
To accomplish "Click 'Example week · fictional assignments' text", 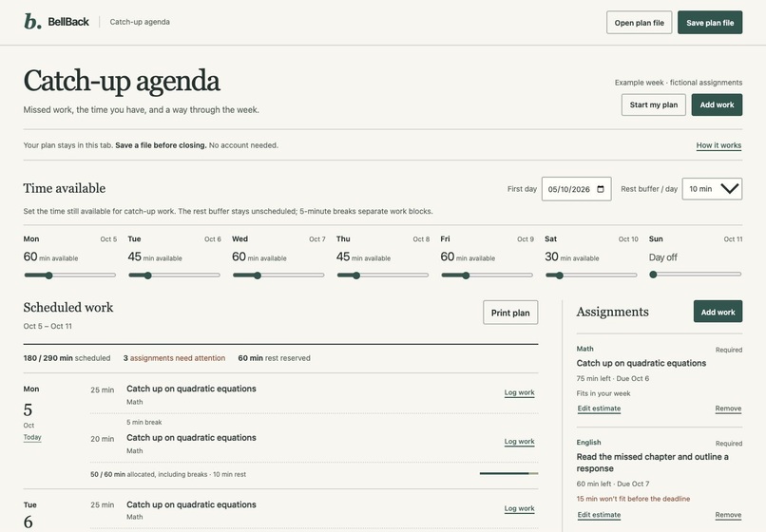I will click(x=679, y=83).
